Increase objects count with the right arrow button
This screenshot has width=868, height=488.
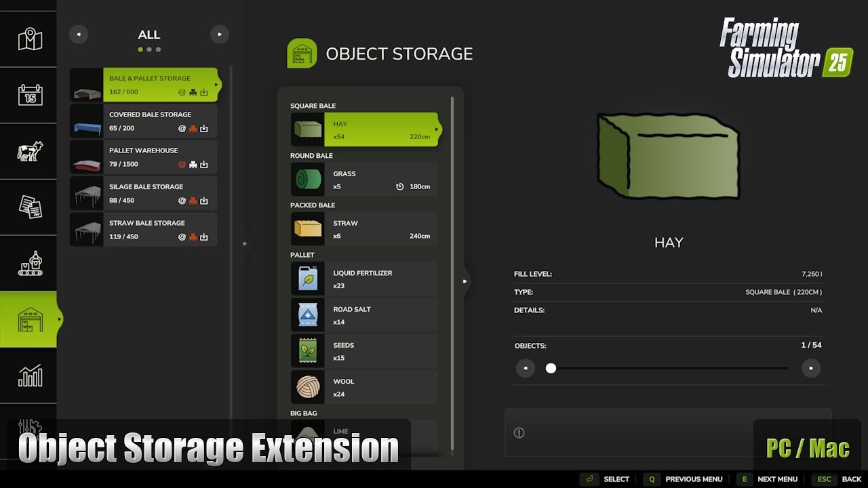point(811,368)
